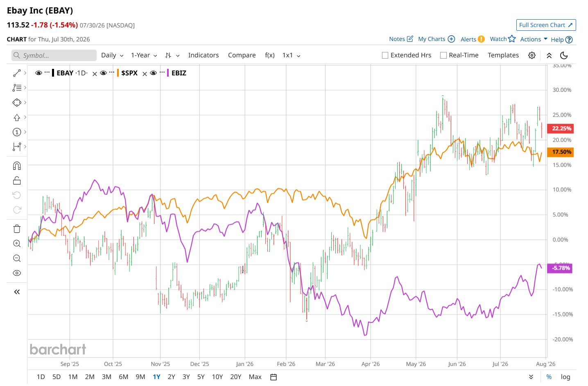The width and height of the screenshot is (588, 386).
Task: Zoom in with the magnifier plus icon
Action: click(x=17, y=243)
